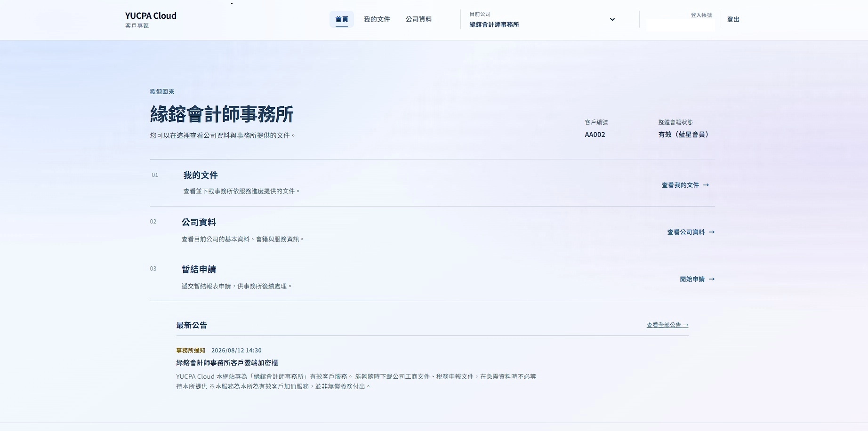Select the 公司資料 section heading
The width and height of the screenshot is (868, 431).
pyautogui.click(x=199, y=223)
